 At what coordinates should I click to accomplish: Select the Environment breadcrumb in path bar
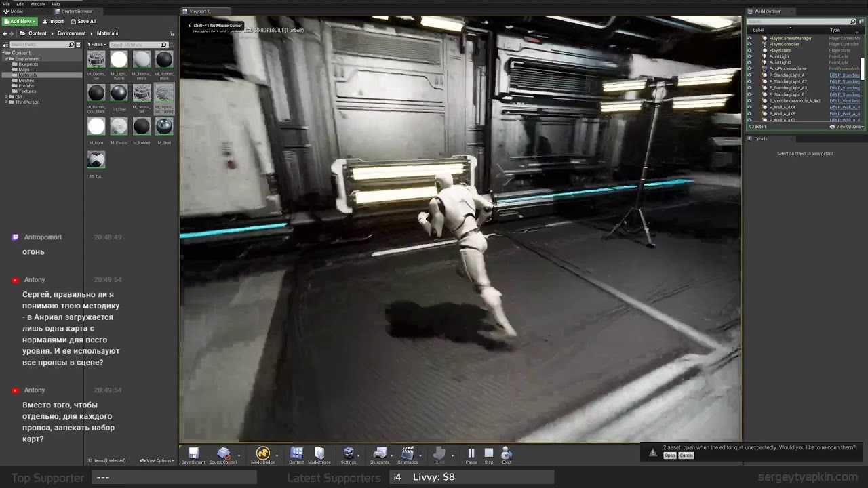(x=72, y=33)
